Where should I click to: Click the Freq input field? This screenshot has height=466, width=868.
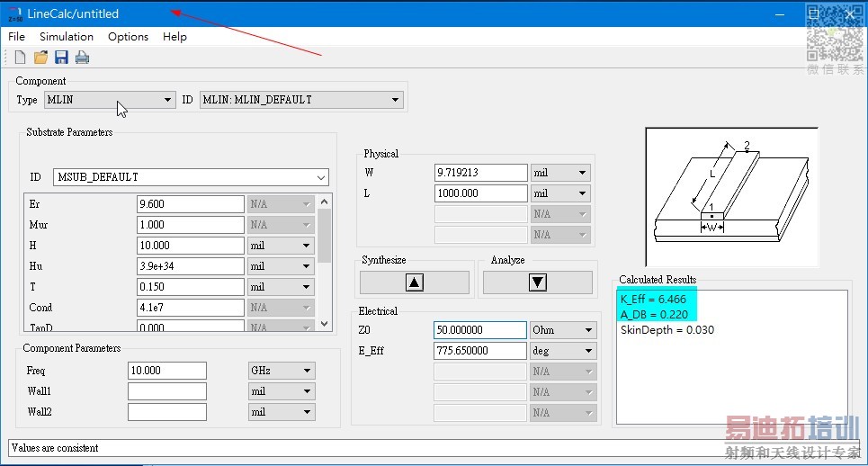coord(167,371)
